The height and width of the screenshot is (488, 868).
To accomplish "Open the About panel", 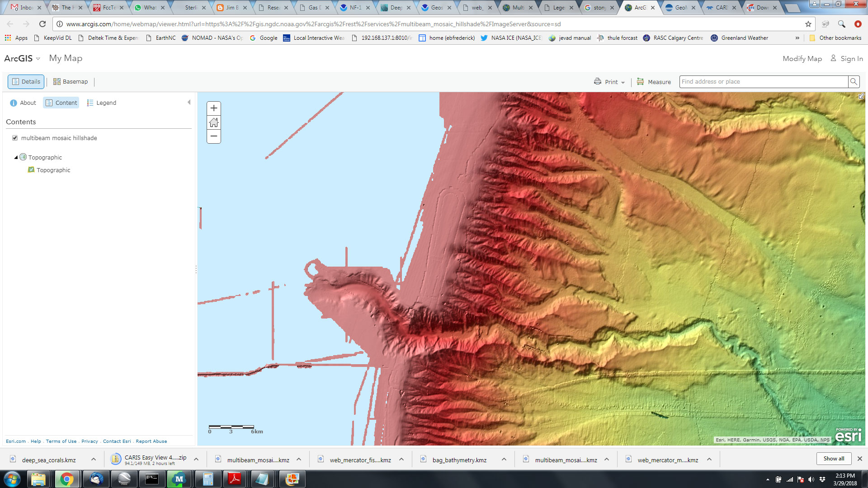I will 23,103.
